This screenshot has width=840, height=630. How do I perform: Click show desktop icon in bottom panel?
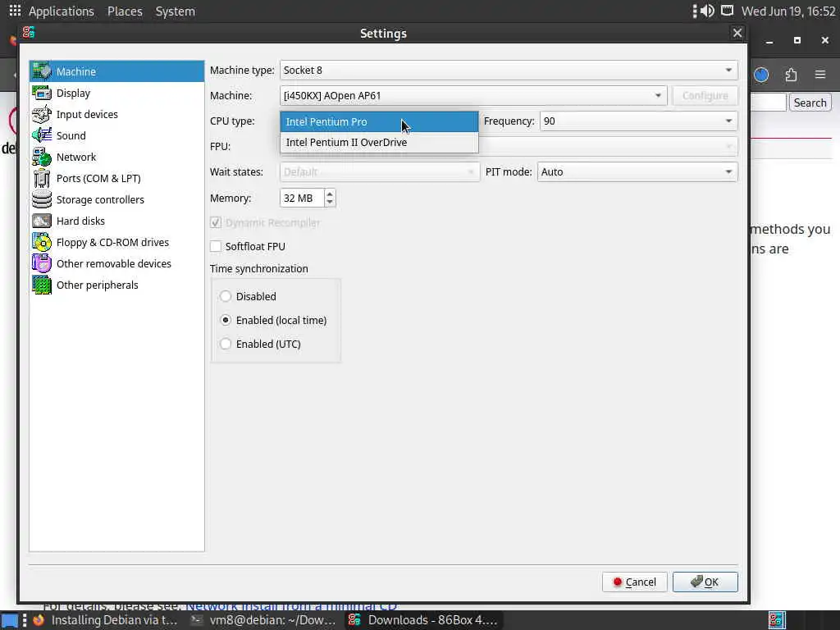[10, 620]
